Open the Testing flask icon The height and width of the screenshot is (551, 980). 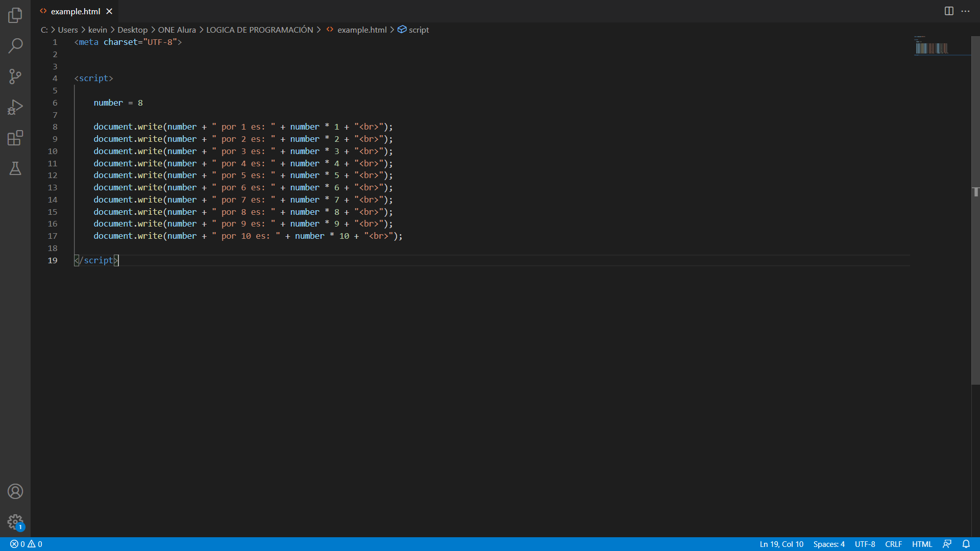(15, 168)
